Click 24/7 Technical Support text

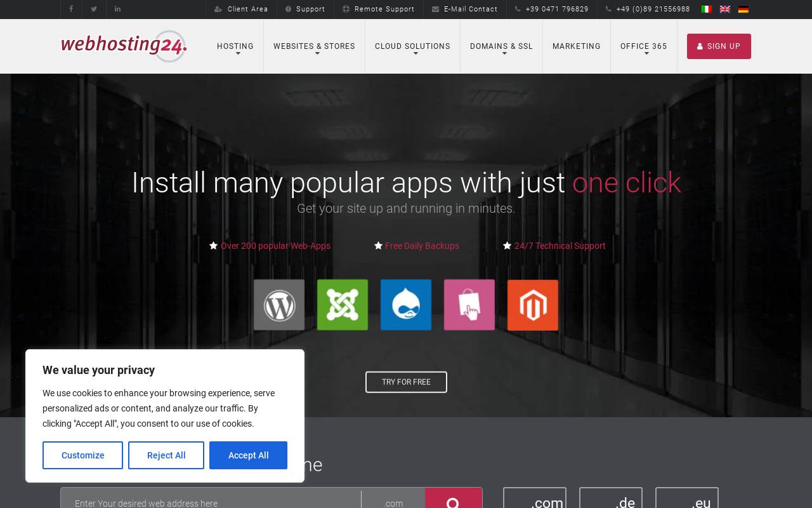[x=560, y=246]
